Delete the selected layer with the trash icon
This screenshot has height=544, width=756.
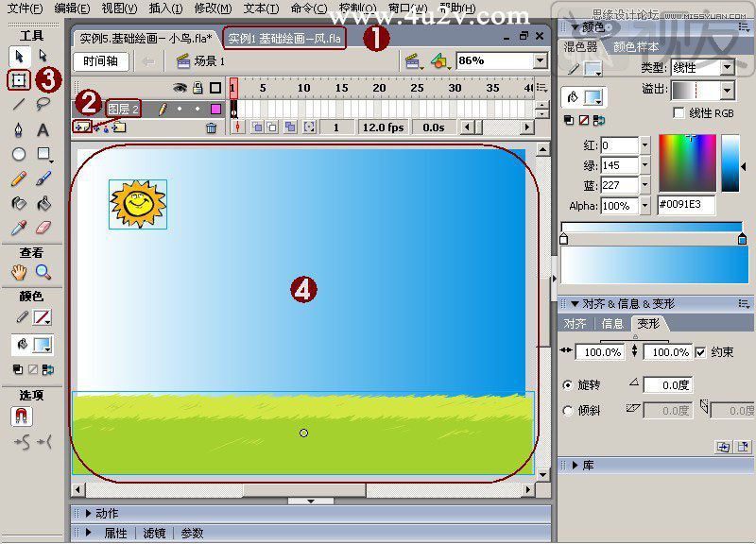(x=210, y=127)
